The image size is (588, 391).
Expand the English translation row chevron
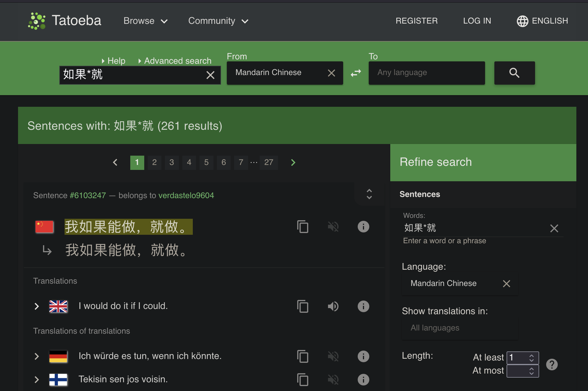37,306
